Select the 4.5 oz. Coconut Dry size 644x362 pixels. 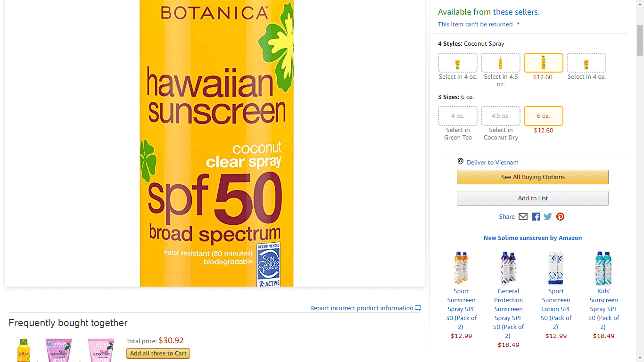(500, 115)
